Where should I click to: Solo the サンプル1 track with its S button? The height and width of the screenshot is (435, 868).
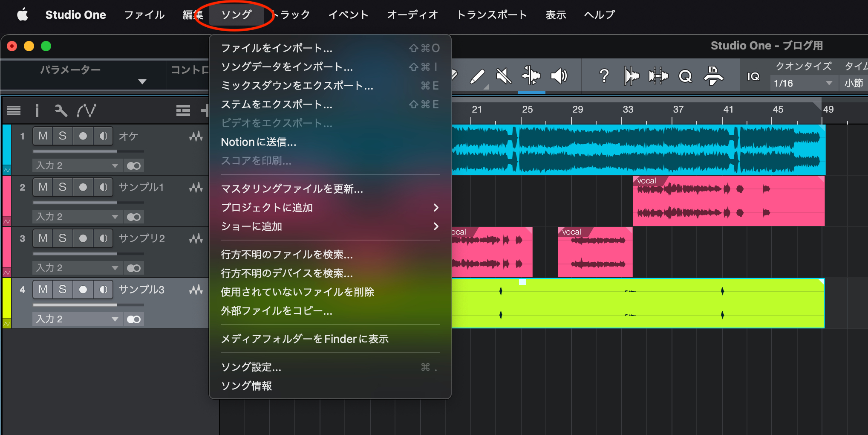pos(62,187)
